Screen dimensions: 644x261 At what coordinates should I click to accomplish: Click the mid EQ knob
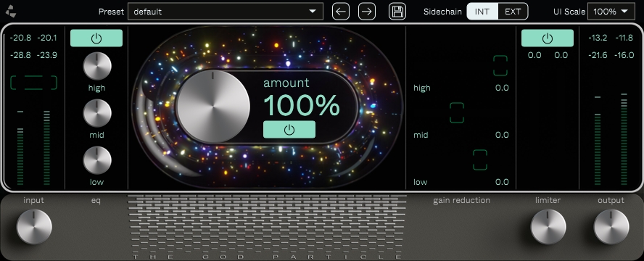pos(97,113)
